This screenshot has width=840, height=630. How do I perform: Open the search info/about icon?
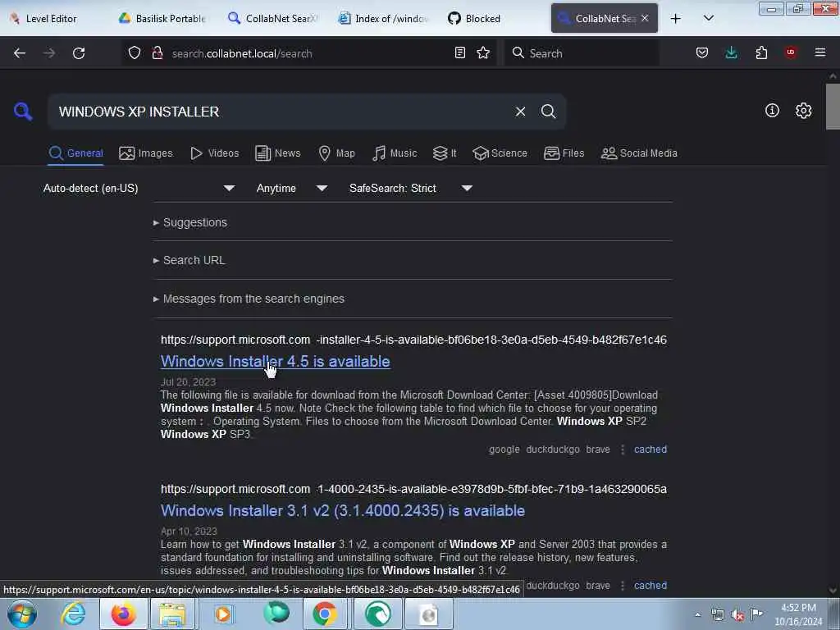pos(772,111)
